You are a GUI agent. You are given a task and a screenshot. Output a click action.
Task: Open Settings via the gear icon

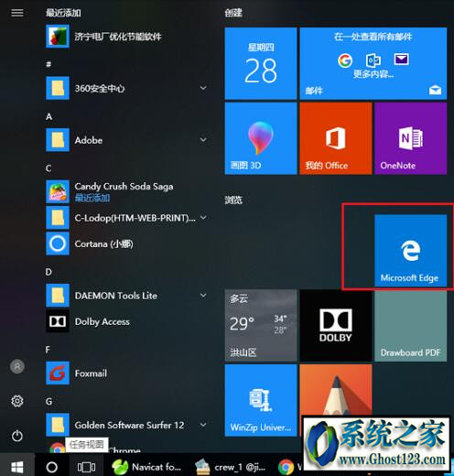(17, 401)
